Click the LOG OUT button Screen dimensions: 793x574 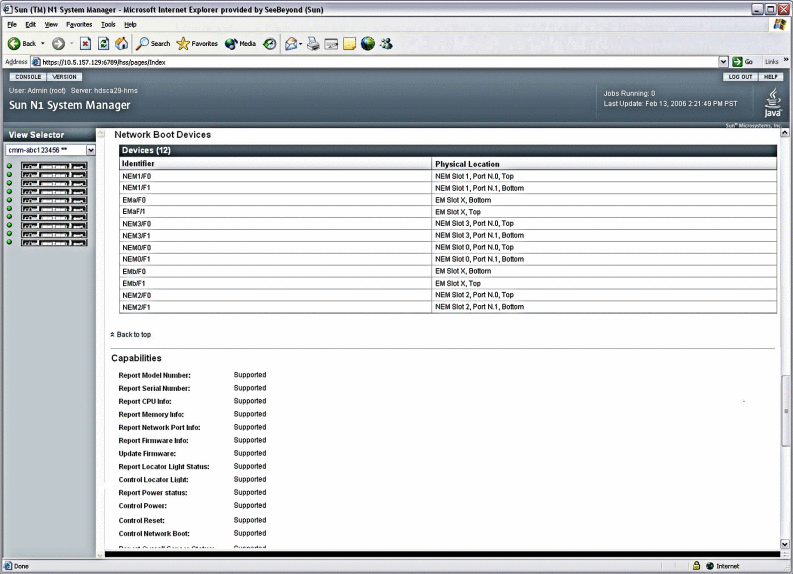(x=740, y=77)
